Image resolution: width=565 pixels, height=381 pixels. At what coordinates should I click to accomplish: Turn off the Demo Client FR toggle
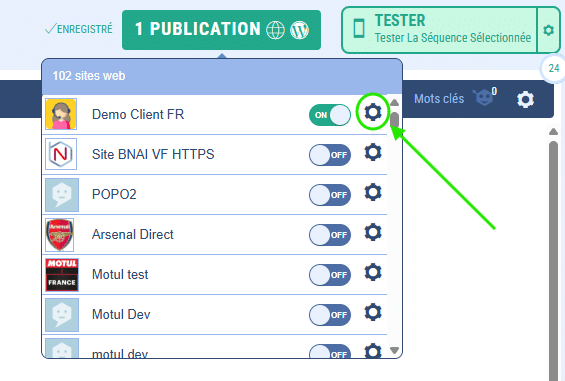coord(330,115)
